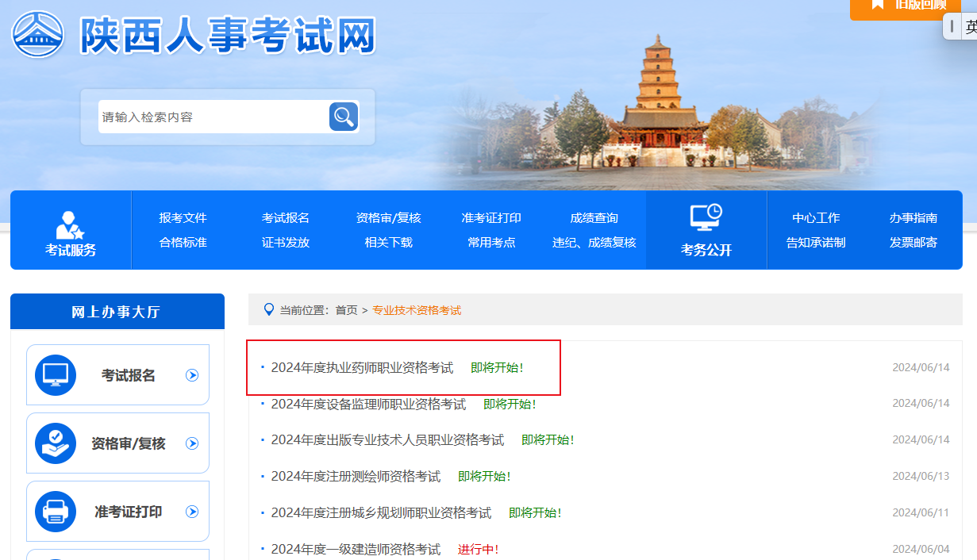Screen dimensions: 977x560
Task: Type in the 请输入检索内容 search field
Action: pyautogui.click(x=213, y=117)
